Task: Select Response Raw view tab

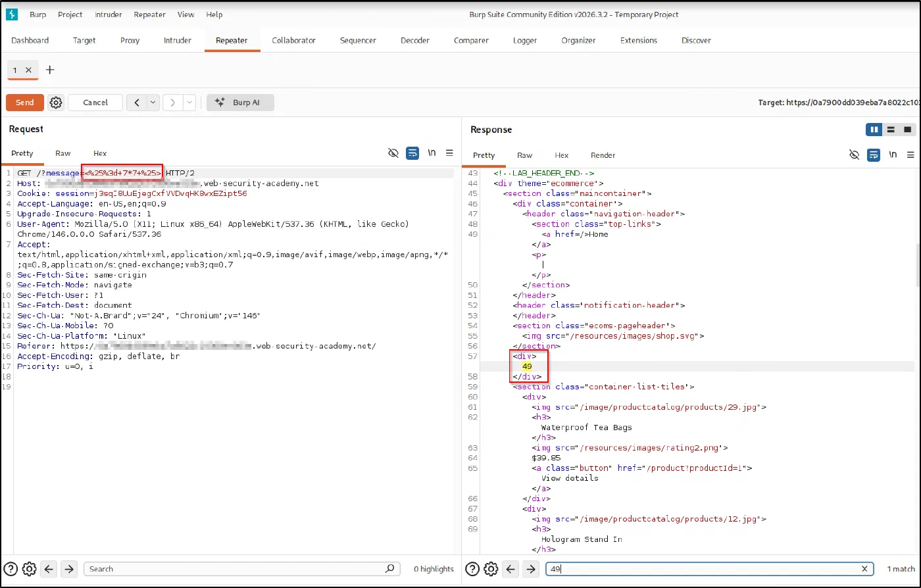Action: [x=525, y=155]
